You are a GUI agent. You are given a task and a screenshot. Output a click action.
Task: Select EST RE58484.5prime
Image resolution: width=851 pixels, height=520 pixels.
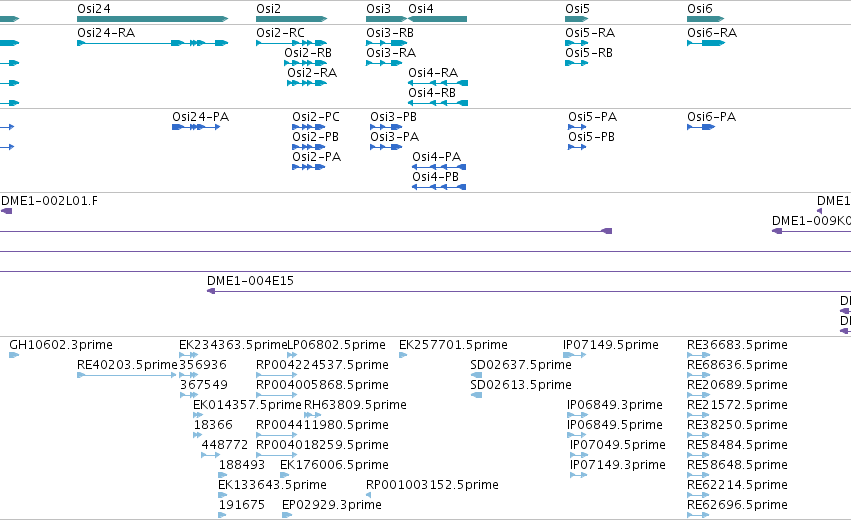click(698, 455)
